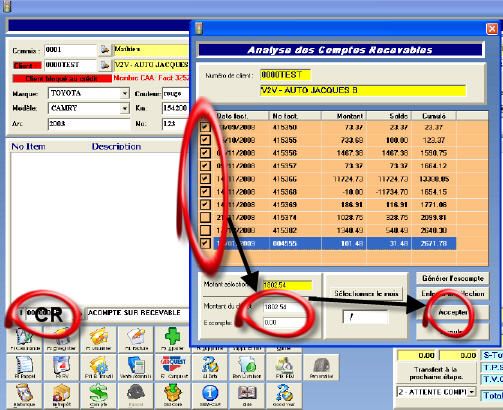Toggle the checkbox for invoice 415356
Screen dimensions: 503x410
click(205, 153)
